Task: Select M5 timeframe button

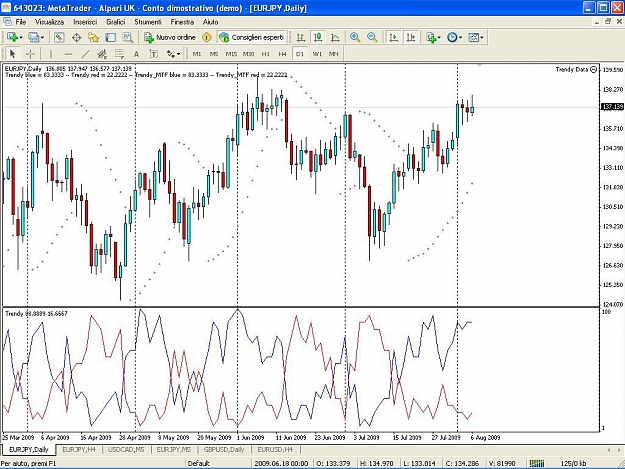Action: tap(214, 54)
